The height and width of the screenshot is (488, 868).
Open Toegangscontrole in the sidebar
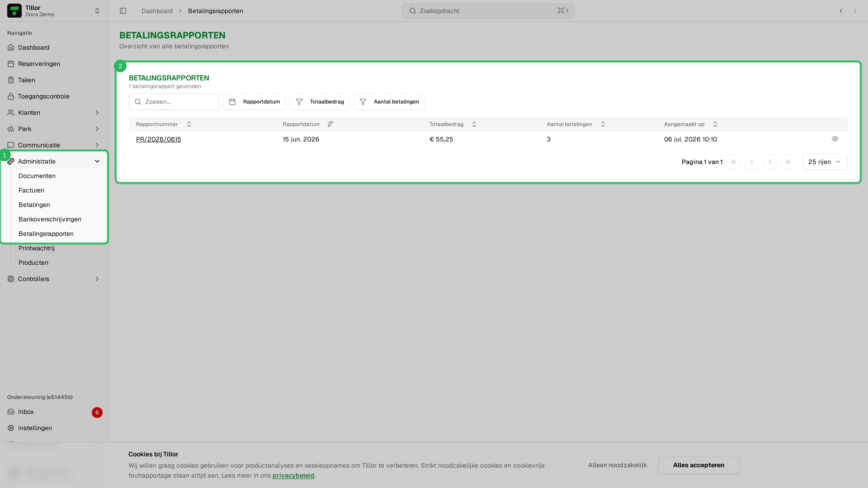54,96
